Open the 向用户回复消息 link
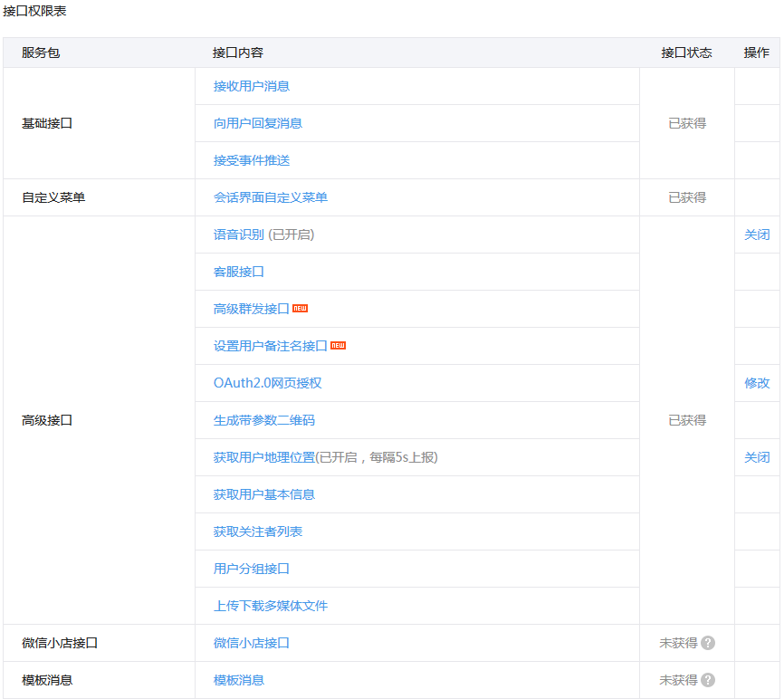The height and width of the screenshot is (699, 784). (x=258, y=123)
